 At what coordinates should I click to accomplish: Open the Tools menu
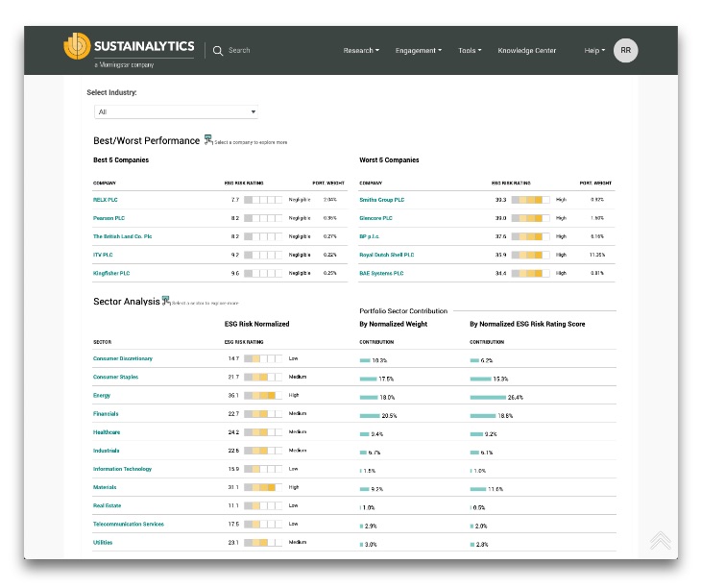(470, 51)
